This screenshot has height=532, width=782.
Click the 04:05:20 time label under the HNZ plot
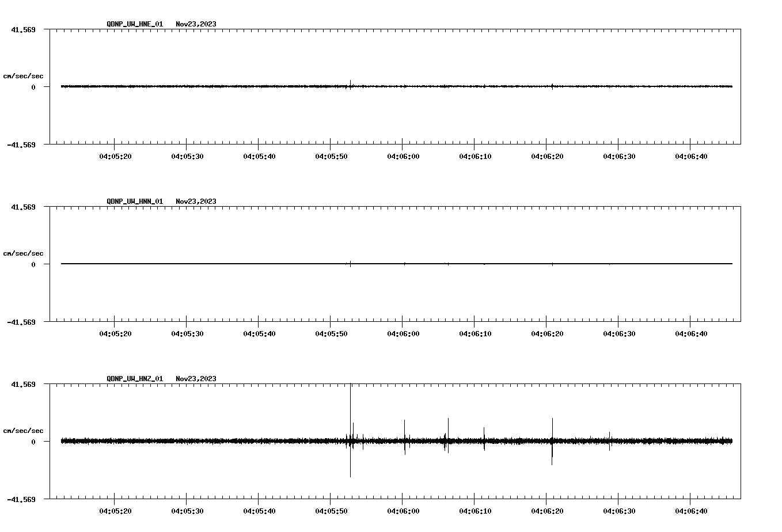[x=115, y=511]
